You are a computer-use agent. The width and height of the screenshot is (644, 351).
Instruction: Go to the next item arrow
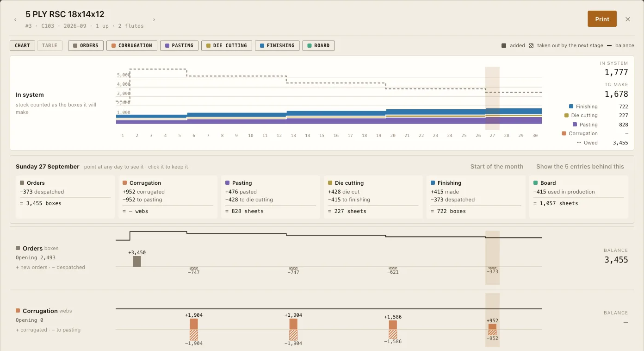pos(154,20)
